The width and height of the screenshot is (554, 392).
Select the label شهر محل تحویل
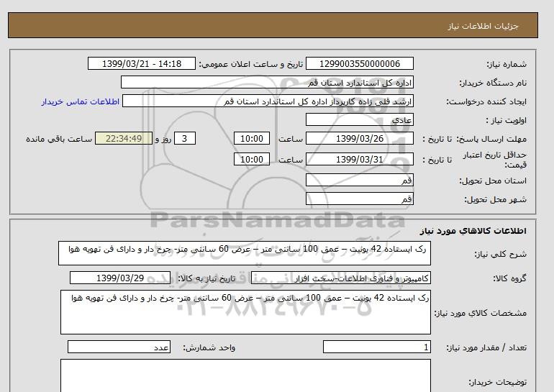click(495, 199)
